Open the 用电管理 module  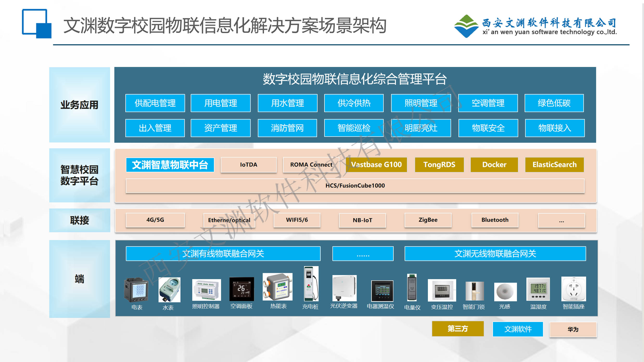(x=221, y=103)
